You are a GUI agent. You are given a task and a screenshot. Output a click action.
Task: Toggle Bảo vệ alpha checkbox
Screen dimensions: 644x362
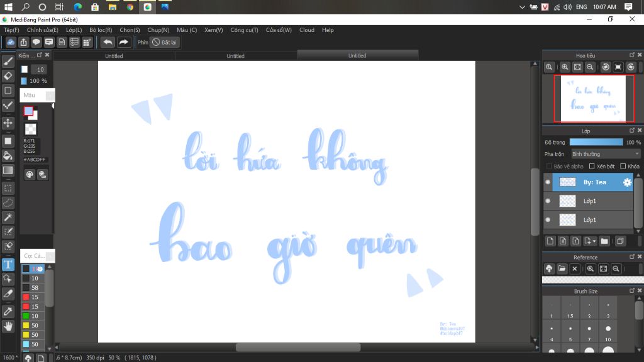[x=549, y=166]
